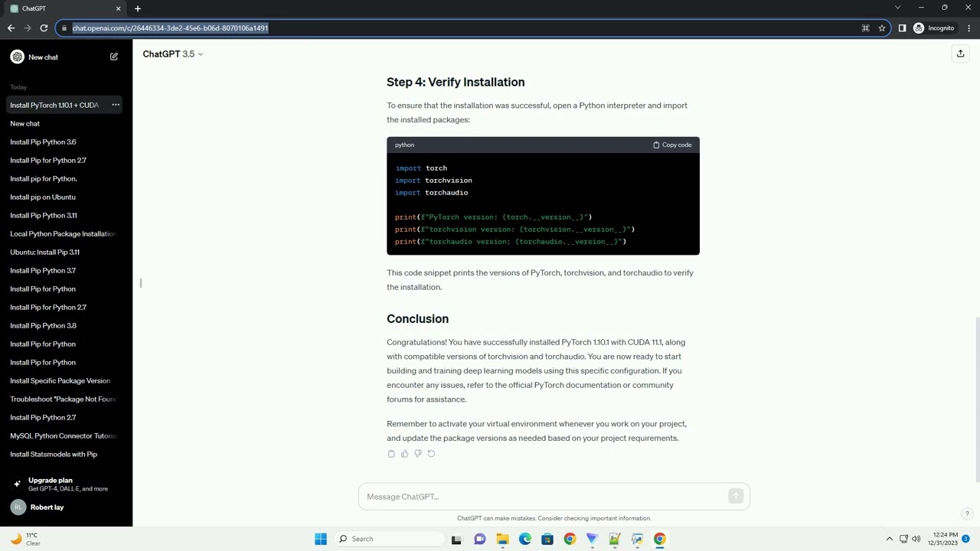Click the ChatGPT logo beside New chat
The height and width of the screenshot is (551, 980).
coord(17,57)
